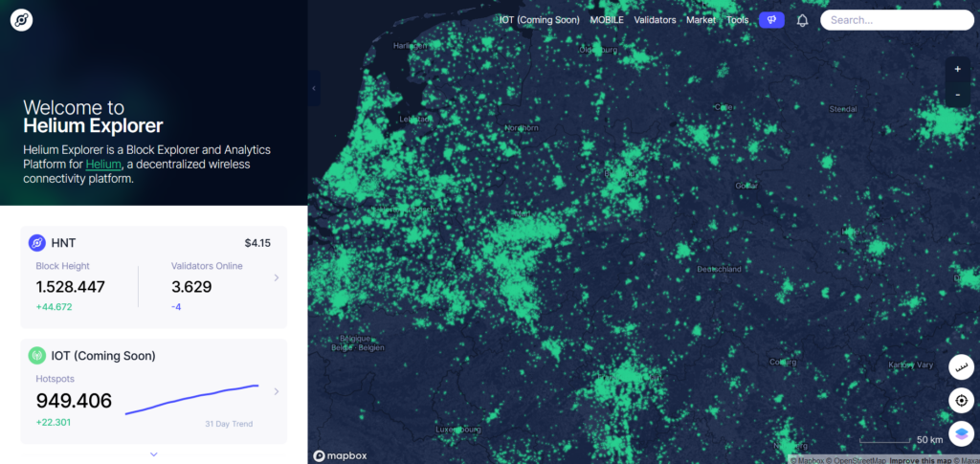Click the 31 Day Trend label
The width and height of the screenshot is (980, 464).
coord(229,424)
